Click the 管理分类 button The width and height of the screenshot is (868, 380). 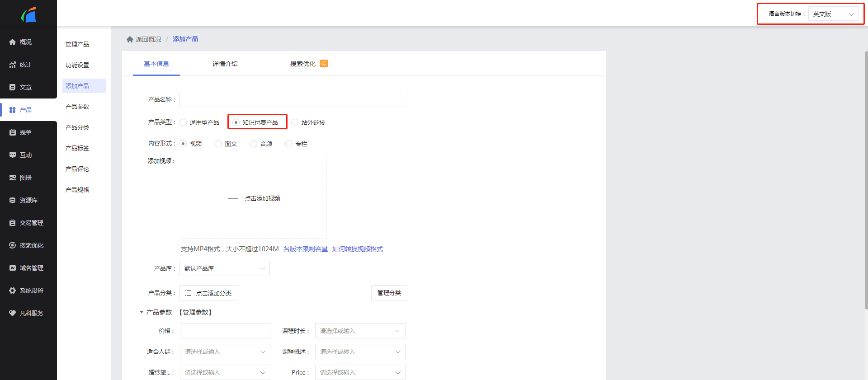(389, 293)
